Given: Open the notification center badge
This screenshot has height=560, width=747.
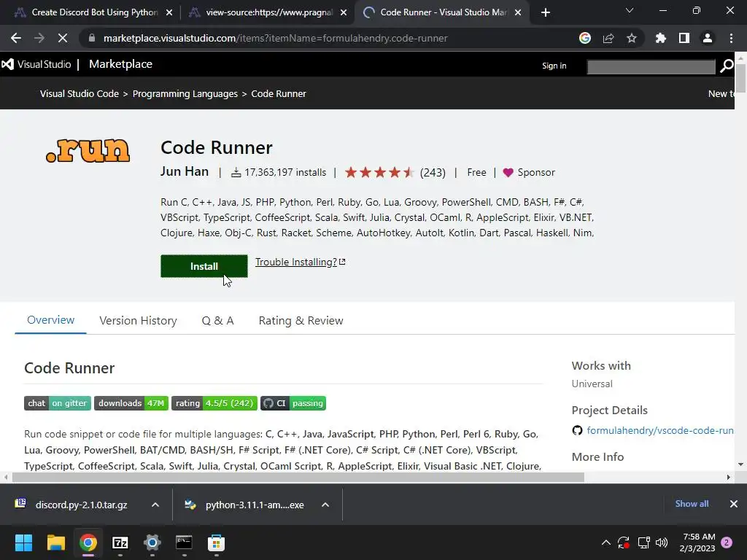Looking at the screenshot, I should click(727, 542).
